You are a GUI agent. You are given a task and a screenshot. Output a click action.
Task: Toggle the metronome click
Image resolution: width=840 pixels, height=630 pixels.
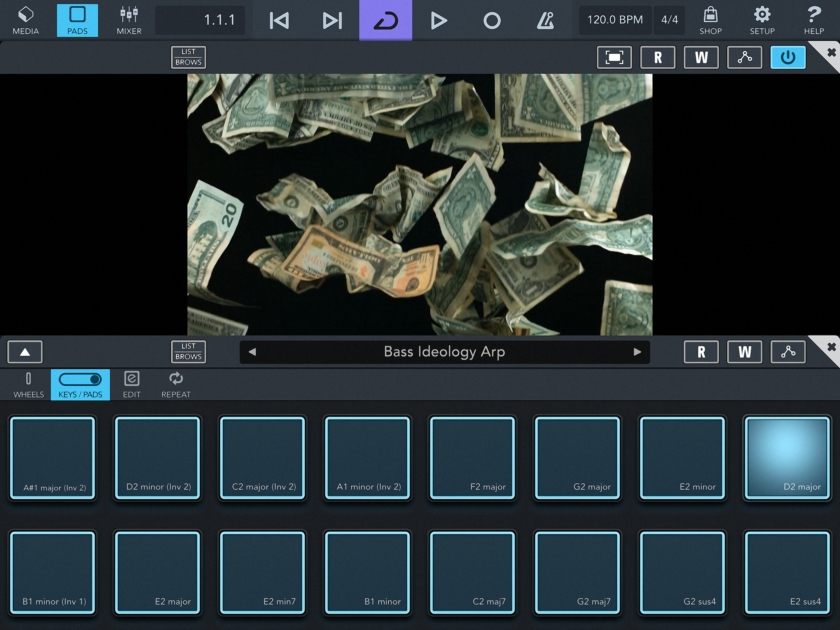click(x=545, y=20)
